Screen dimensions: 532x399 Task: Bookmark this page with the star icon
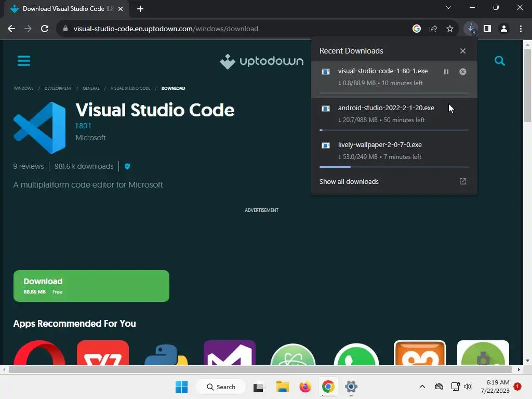450,29
